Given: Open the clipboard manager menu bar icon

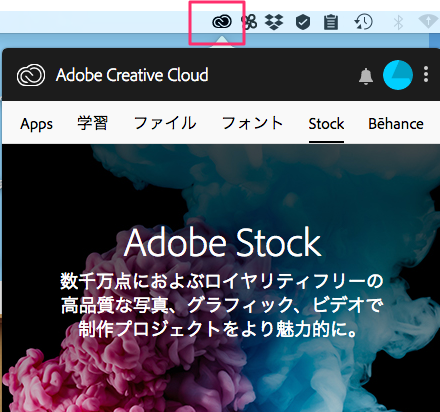Looking at the screenshot, I should tap(331, 22).
